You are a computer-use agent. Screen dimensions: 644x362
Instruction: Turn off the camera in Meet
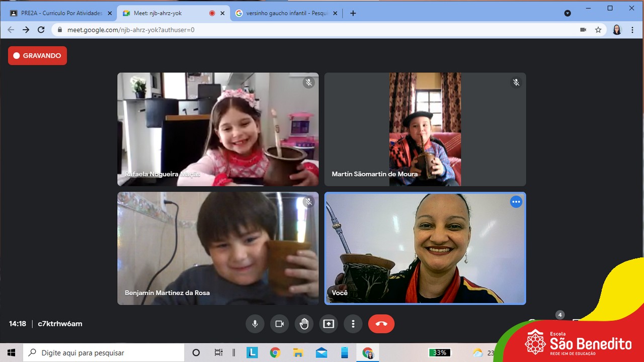click(x=280, y=324)
